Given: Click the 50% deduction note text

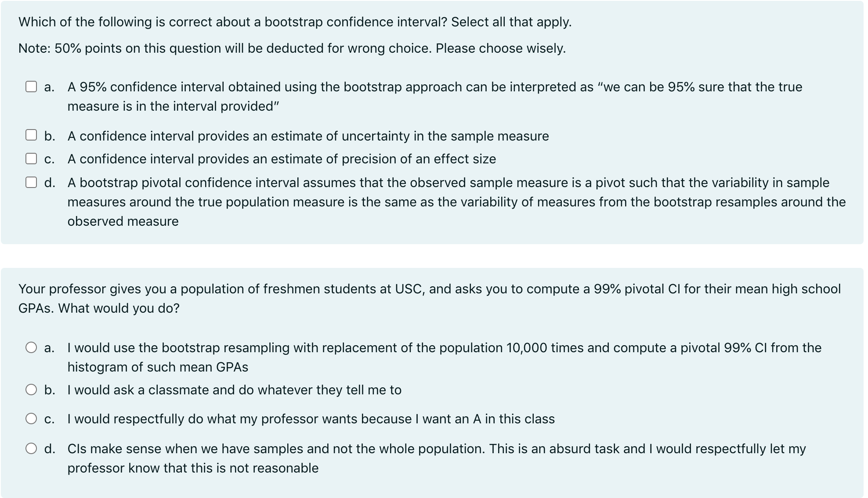Looking at the screenshot, I should pyautogui.click(x=292, y=48).
